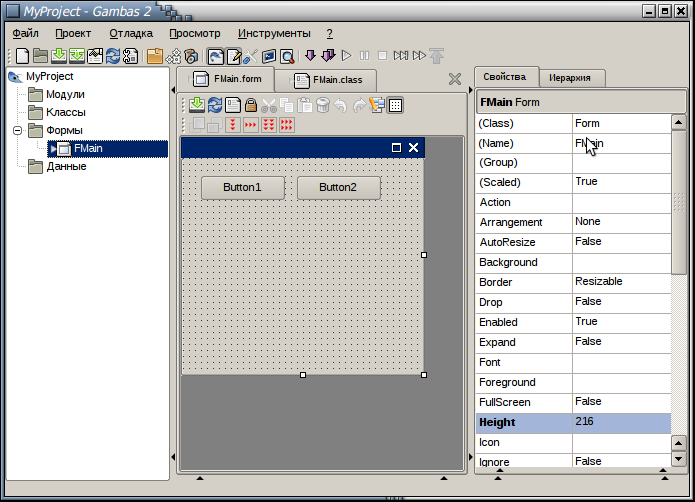695x502 pixels.
Task: Click the Run play button in toolbar
Action: (347, 56)
